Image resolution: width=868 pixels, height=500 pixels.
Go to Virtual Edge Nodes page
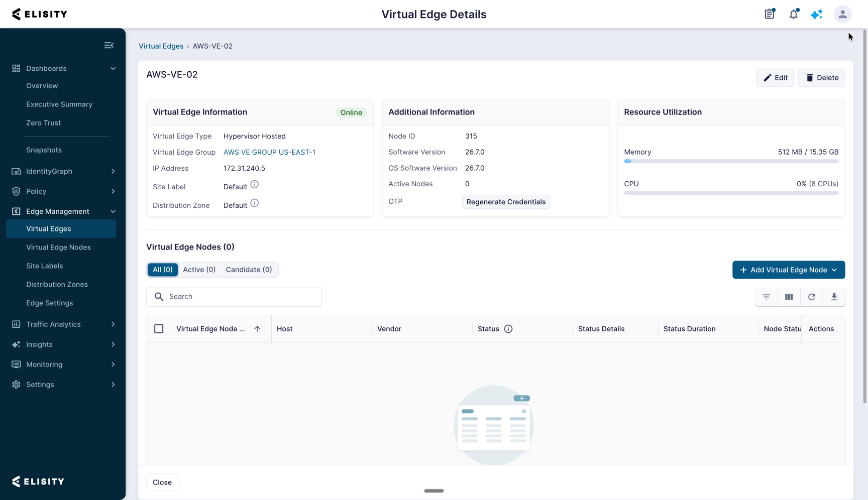pyautogui.click(x=58, y=247)
